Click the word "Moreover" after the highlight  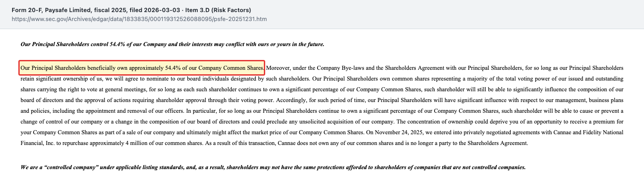click(279, 68)
